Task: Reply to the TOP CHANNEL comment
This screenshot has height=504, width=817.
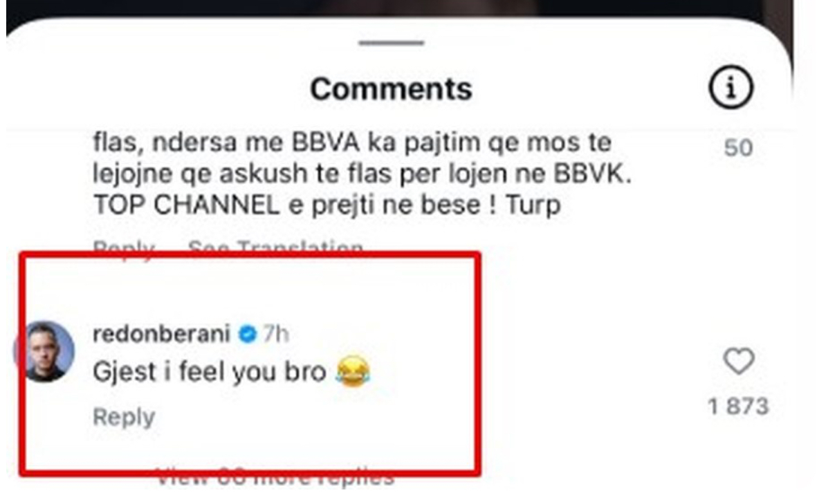Action: pos(124,248)
